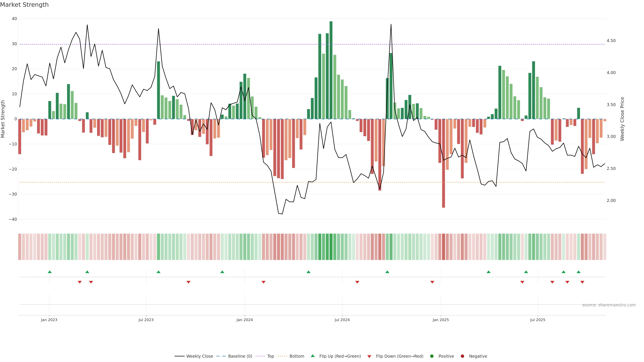Image resolution: width=644 pixels, height=362 pixels.
Task: Toggle the Positive legend item
Action: (446, 356)
